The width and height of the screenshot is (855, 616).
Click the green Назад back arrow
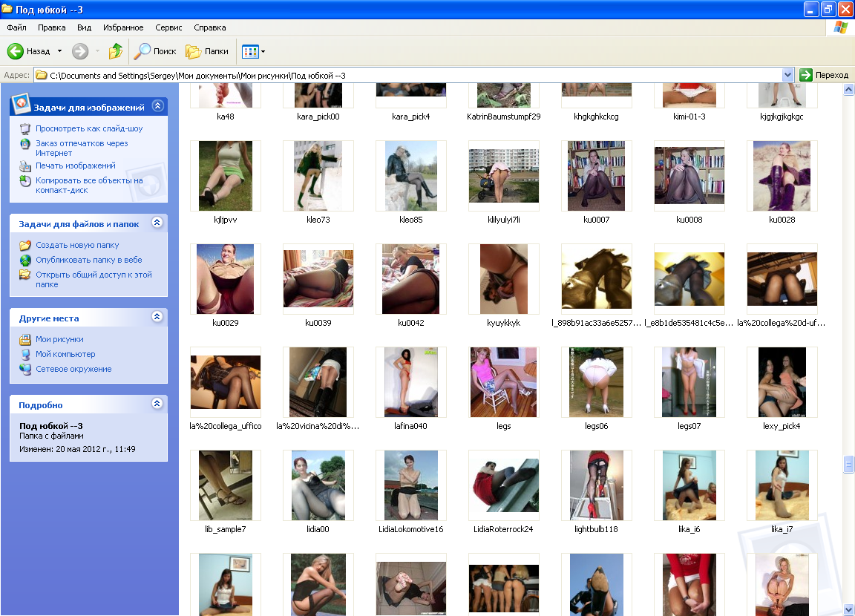click(16, 51)
